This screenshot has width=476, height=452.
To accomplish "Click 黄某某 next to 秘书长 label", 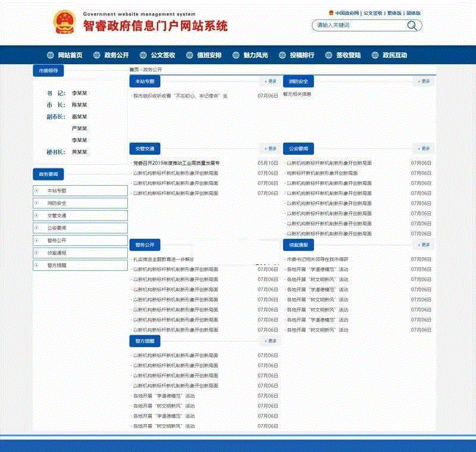I will coord(80,152).
